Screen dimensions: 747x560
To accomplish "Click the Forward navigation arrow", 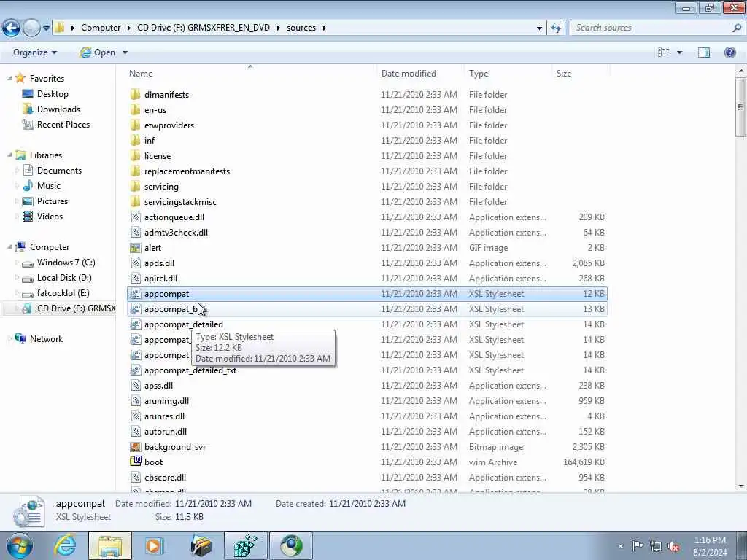I will [31, 28].
